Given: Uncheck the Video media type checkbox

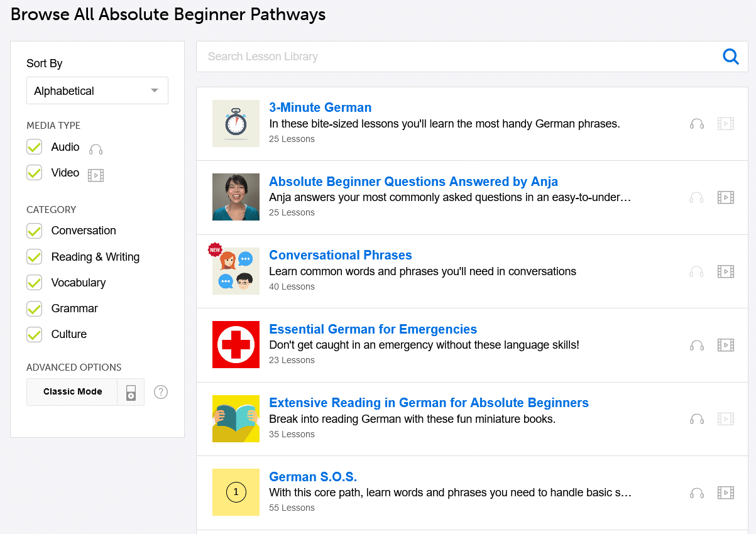Looking at the screenshot, I should coord(34,173).
